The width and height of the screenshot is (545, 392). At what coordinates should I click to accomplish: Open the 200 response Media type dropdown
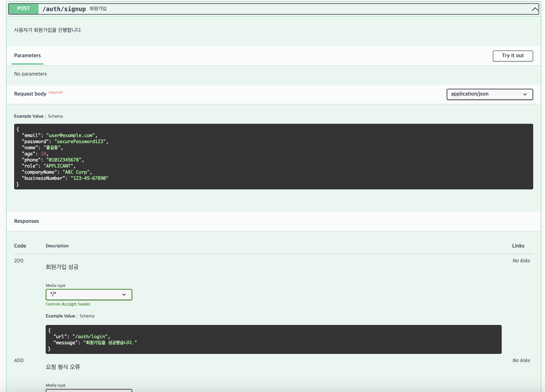(89, 294)
